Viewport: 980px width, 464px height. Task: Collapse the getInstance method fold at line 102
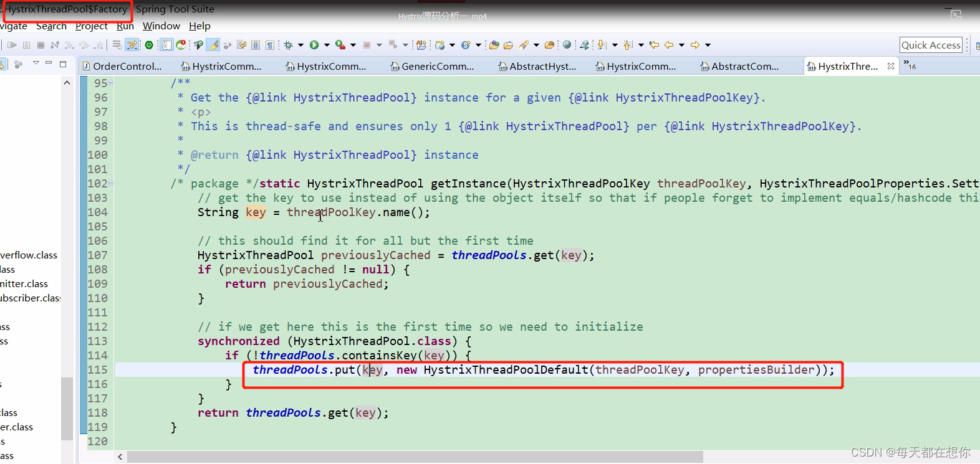tap(111, 183)
